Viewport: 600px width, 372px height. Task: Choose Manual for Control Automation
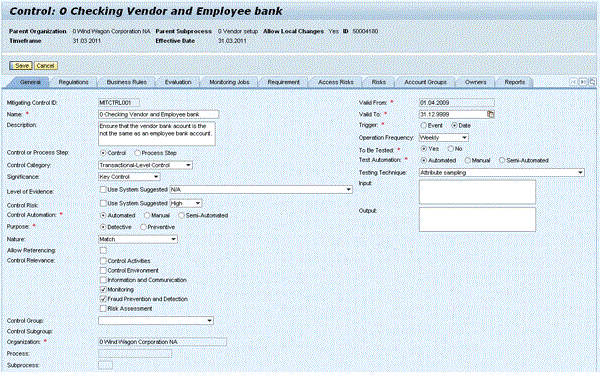[147, 215]
